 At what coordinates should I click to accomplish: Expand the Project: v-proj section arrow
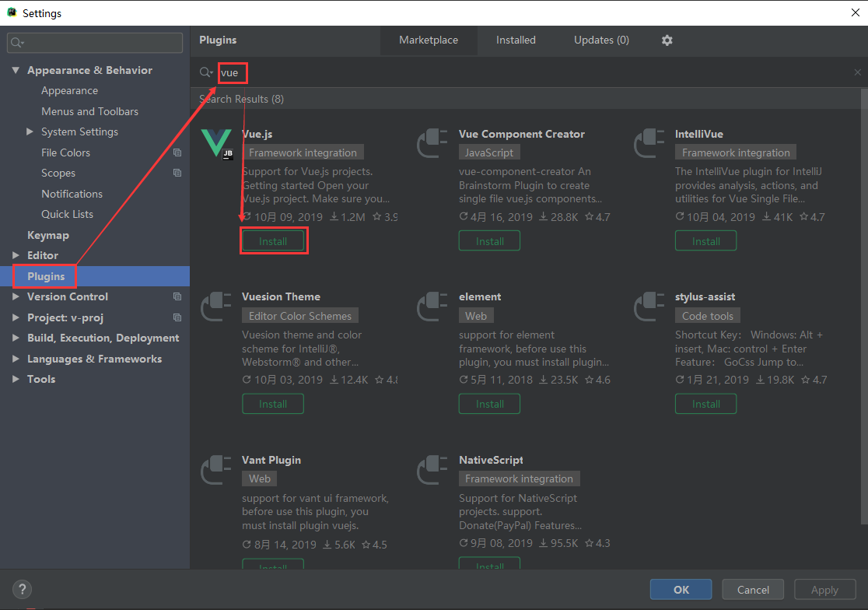[16, 317]
